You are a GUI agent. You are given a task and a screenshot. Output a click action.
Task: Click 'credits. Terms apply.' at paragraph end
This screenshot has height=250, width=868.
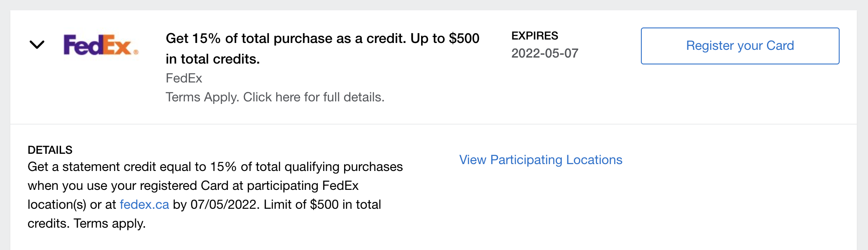[86, 223]
